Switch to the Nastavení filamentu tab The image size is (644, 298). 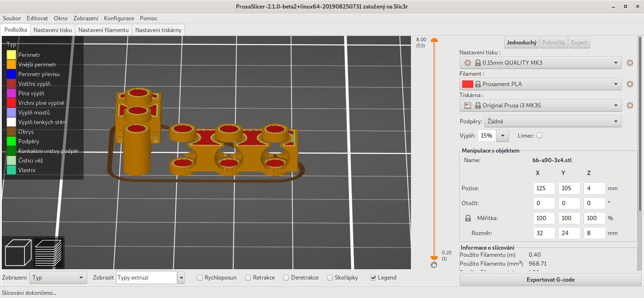pyautogui.click(x=104, y=30)
